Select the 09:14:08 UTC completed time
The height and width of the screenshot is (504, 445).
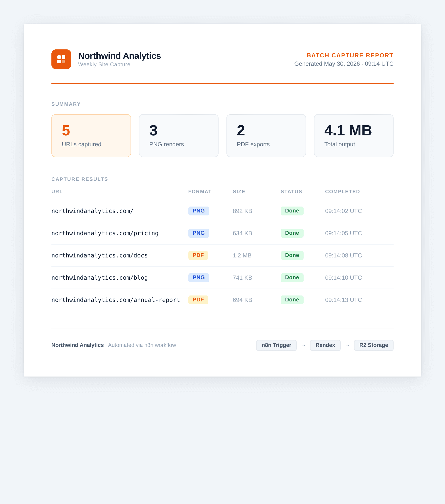(343, 255)
